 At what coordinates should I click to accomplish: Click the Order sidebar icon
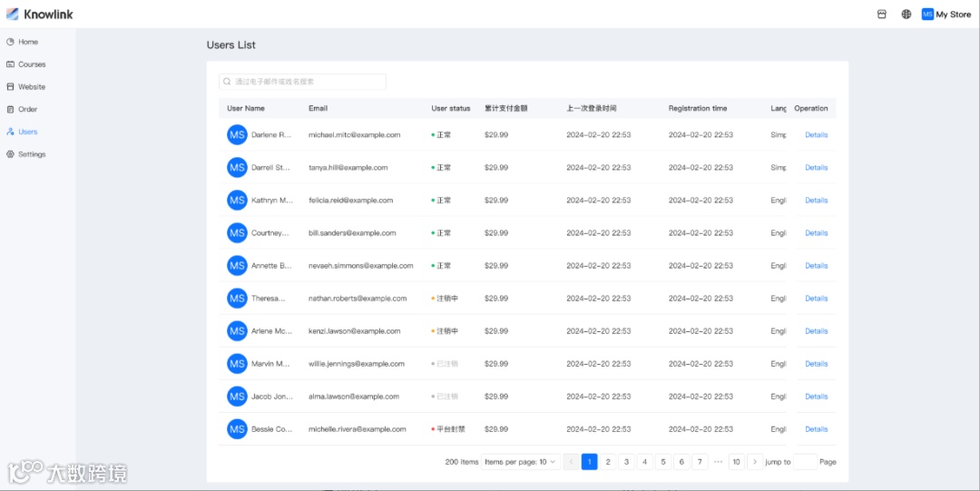point(10,110)
